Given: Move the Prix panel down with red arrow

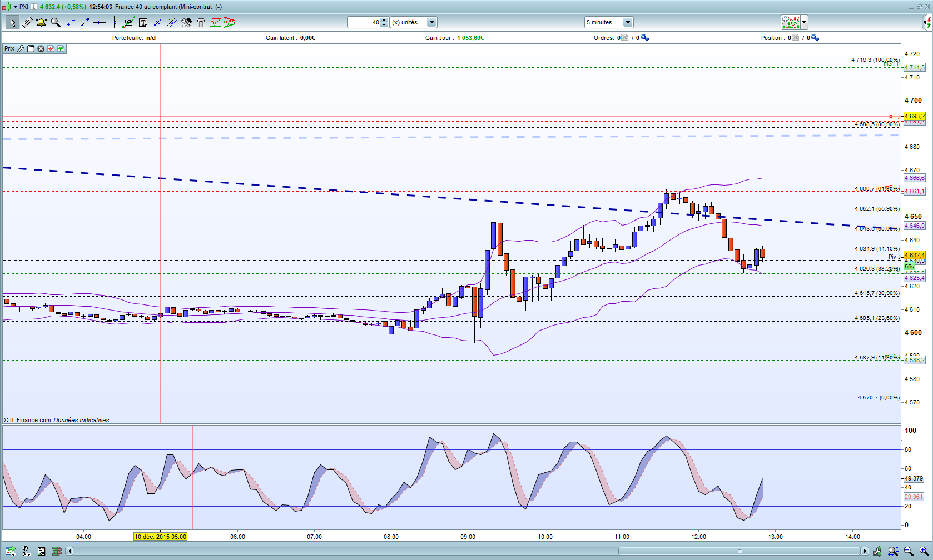Looking at the screenshot, I should click(x=51, y=48).
